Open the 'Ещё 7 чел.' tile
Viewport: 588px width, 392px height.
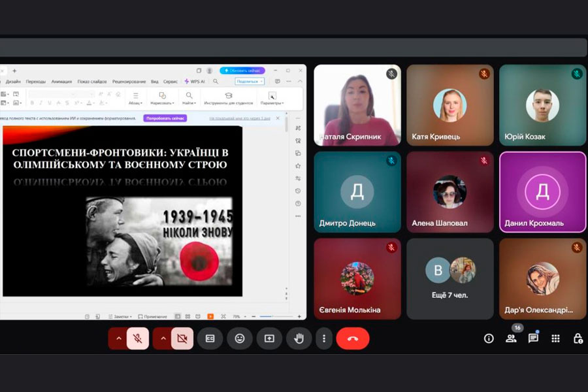(x=450, y=279)
